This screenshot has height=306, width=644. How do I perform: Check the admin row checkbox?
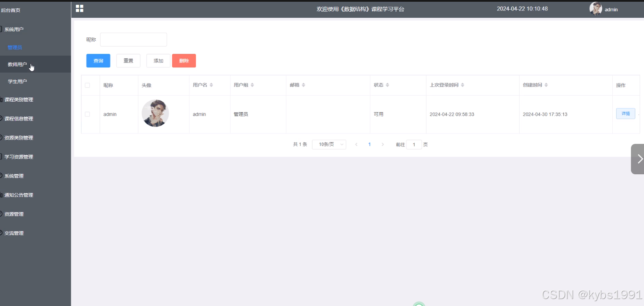87,114
